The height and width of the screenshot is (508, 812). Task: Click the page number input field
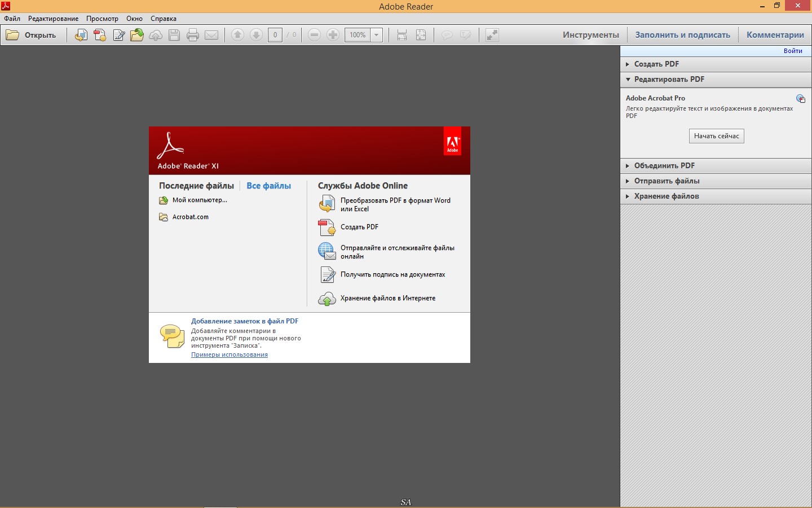coord(275,35)
